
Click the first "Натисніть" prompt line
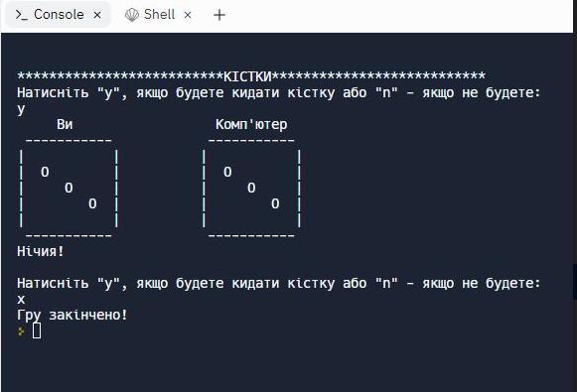click(278, 92)
